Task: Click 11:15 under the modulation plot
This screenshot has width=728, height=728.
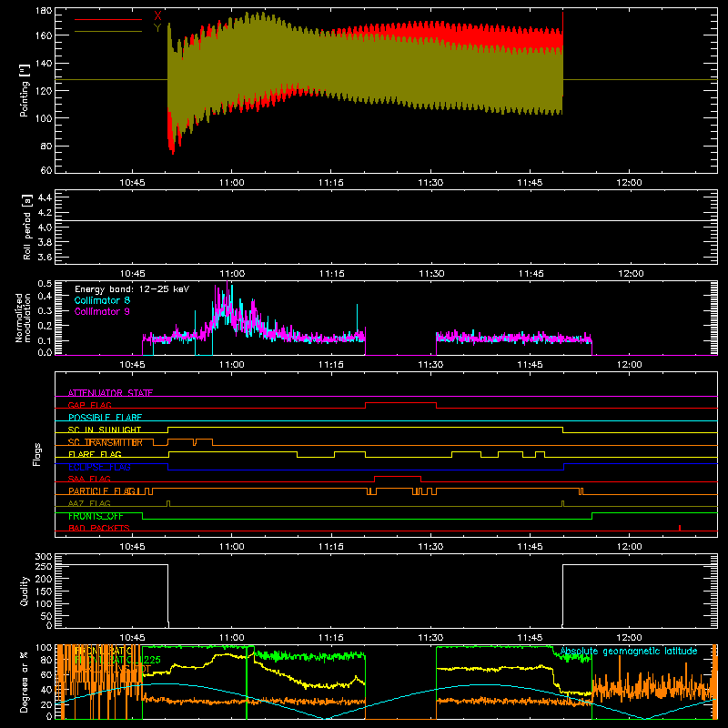Action: (x=331, y=365)
